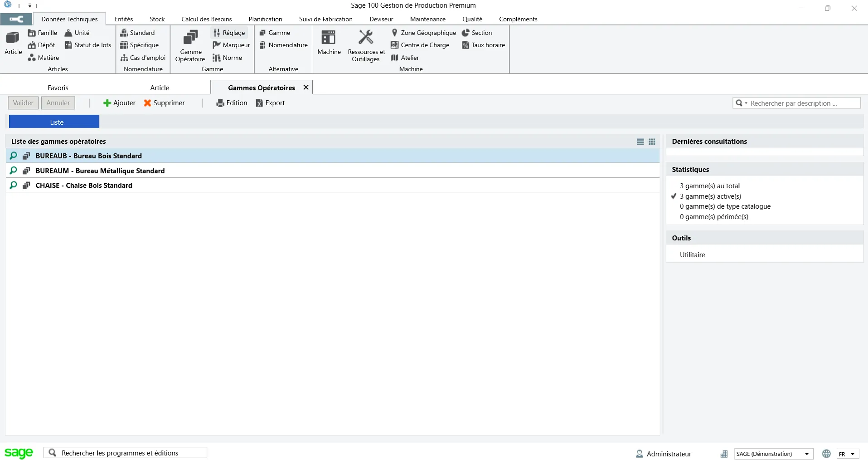Select BUREAUM - Bureau Métallique Standard row

[333, 171]
